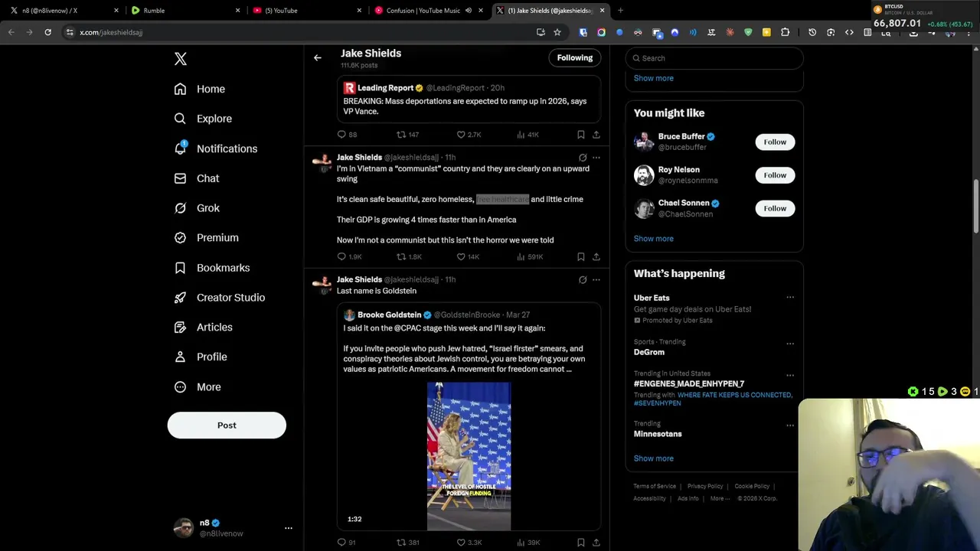980x551 pixels.
Task: Open the n8 account switcher menu
Action: tap(289, 528)
